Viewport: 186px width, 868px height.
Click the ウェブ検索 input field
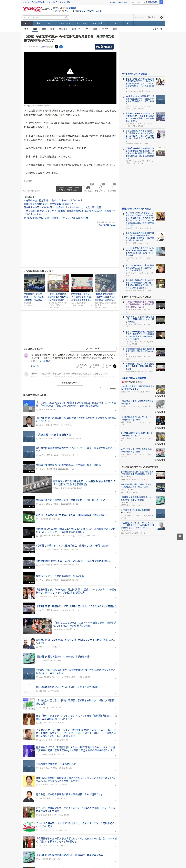137,2
